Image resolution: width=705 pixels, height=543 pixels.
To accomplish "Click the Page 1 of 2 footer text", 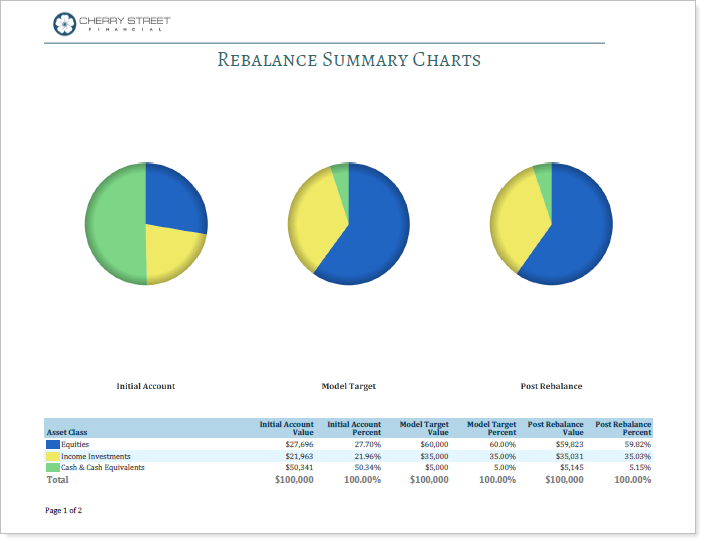I will point(63,511).
